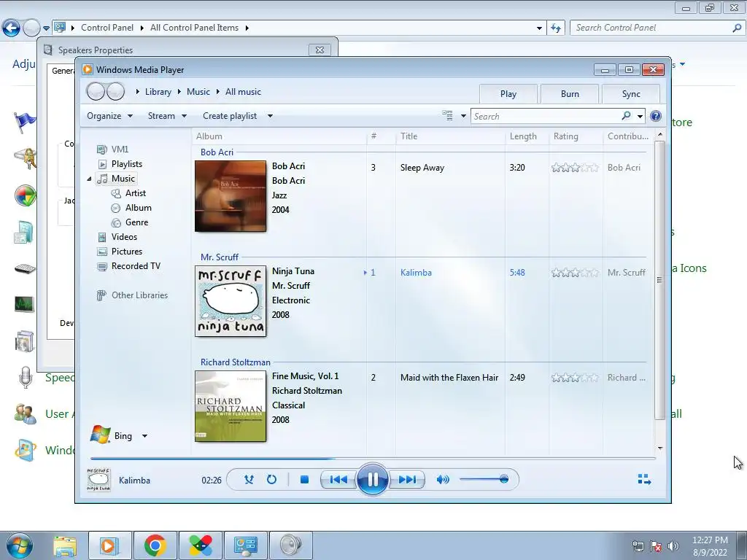The height and width of the screenshot is (560, 747).
Task: Click the volume slider handle
Action: click(503, 479)
